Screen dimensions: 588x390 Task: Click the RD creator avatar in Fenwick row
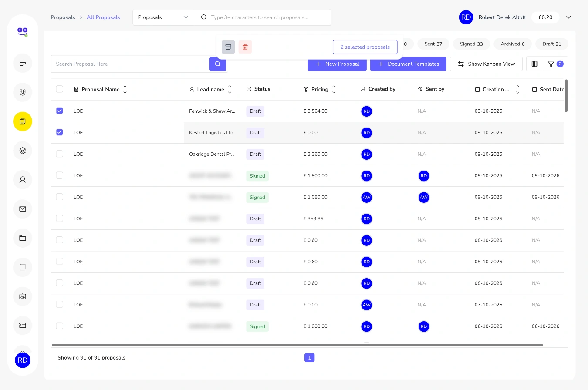pos(367,111)
